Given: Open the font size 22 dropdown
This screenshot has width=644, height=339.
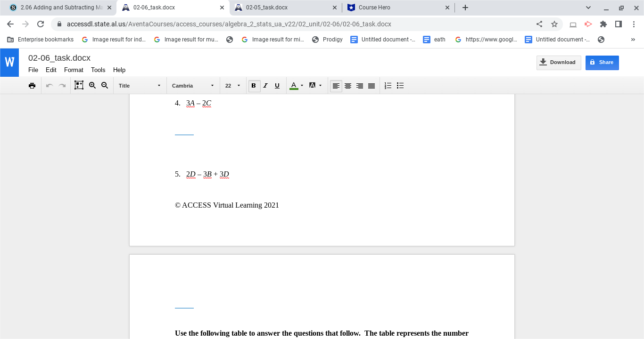Looking at the screenshot, I should [232, 85].
